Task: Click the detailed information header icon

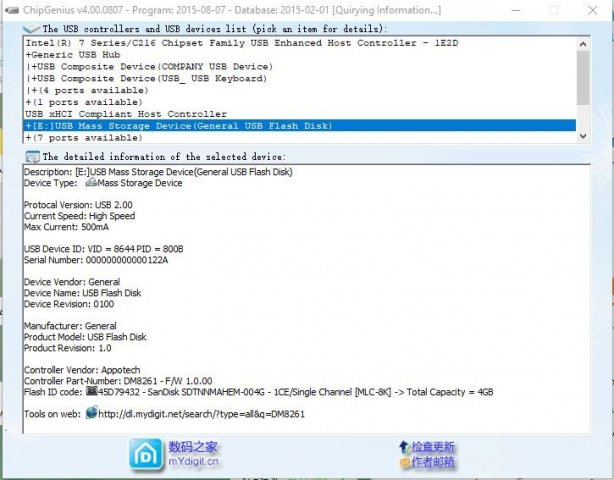Action: coord(31,156)
